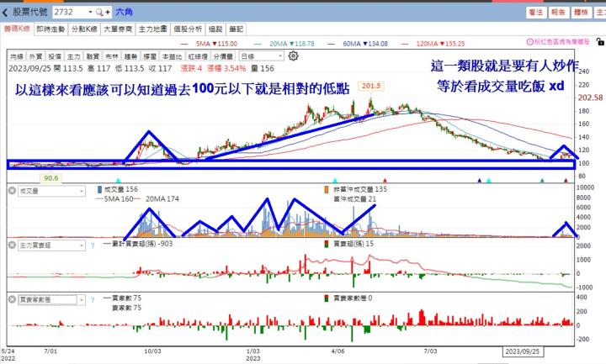Switch to the 即時走勢 tab
Viewport: 606px width, 364px height.
(x=50, y=29)
